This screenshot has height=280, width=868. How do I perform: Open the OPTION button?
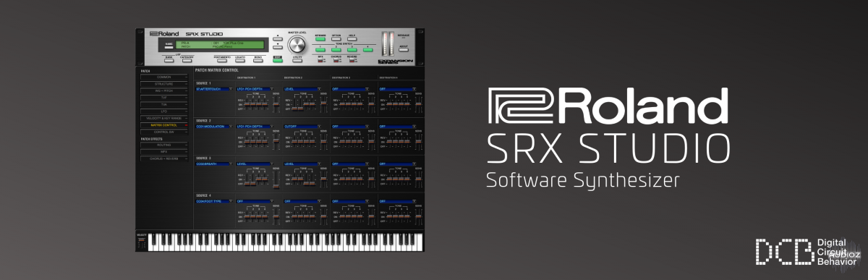pos(336,39)
